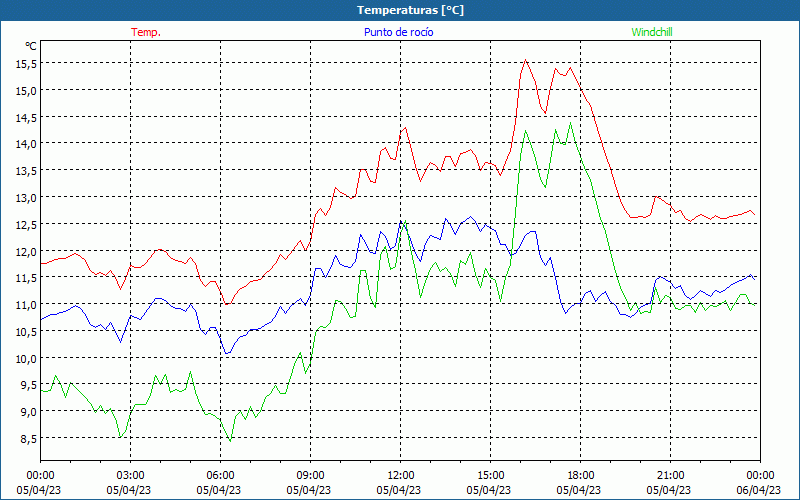Click the 21:00 time axis label
Image resolution: width=800 pixels, height=500 pixels.
click(x=670, y=476)
